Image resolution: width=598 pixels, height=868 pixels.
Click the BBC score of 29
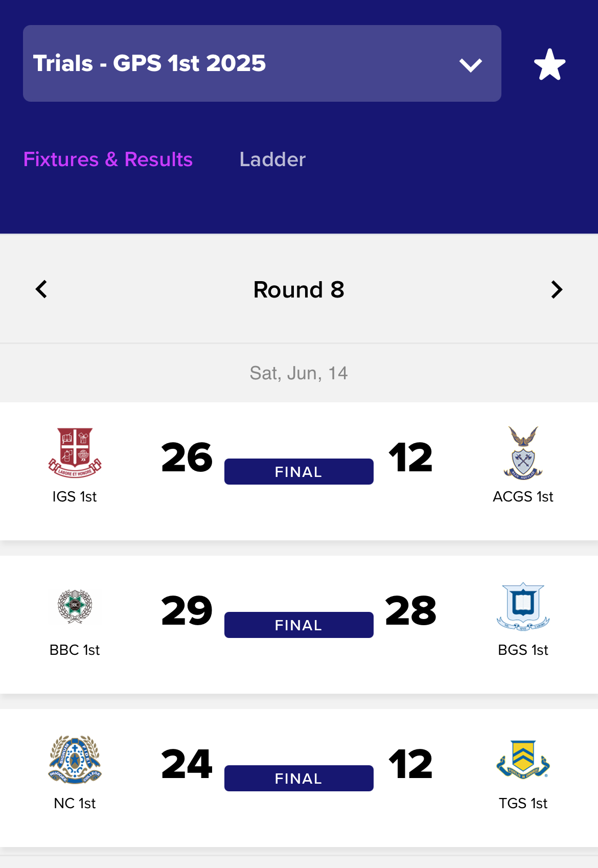pos(187,610)
